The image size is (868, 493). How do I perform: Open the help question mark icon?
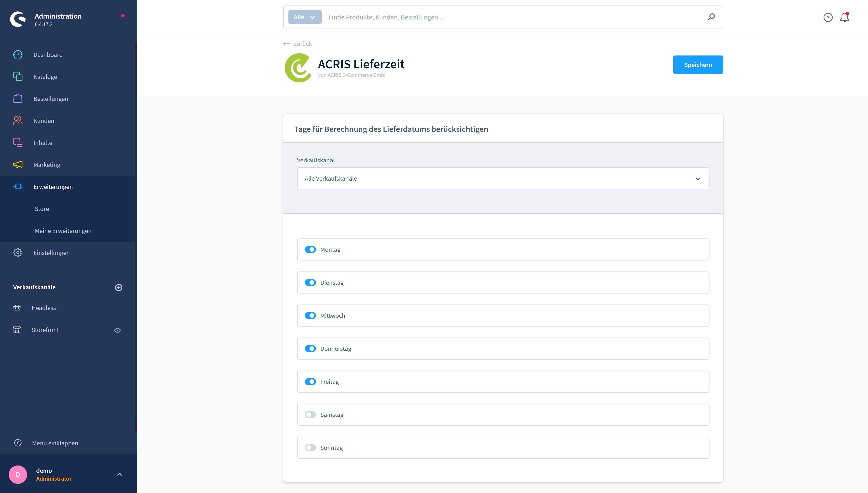pyautogui.click(x=828, y=17)
